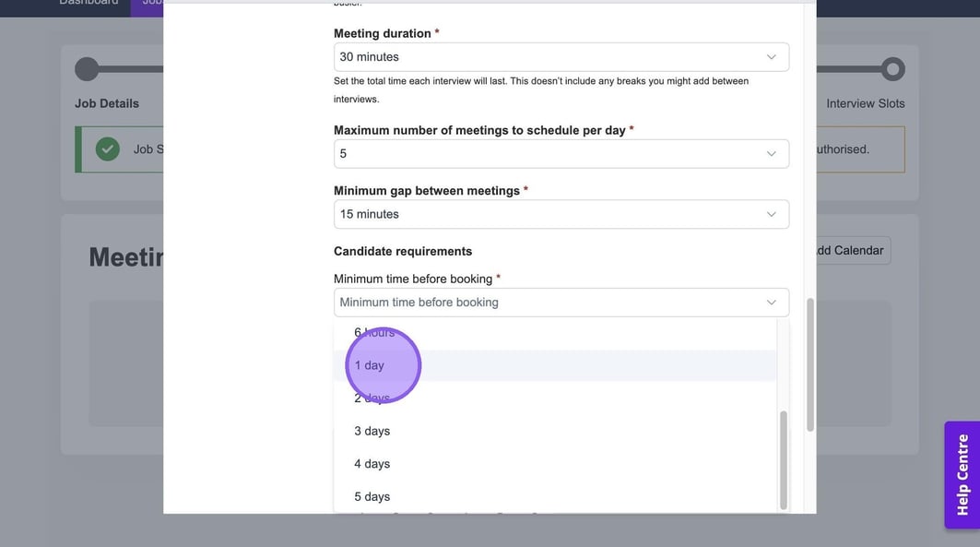Screen dimensions: 980x547
Task: Click the modal dialog's vertical scrollbar
Action: (x=810, y=364)
